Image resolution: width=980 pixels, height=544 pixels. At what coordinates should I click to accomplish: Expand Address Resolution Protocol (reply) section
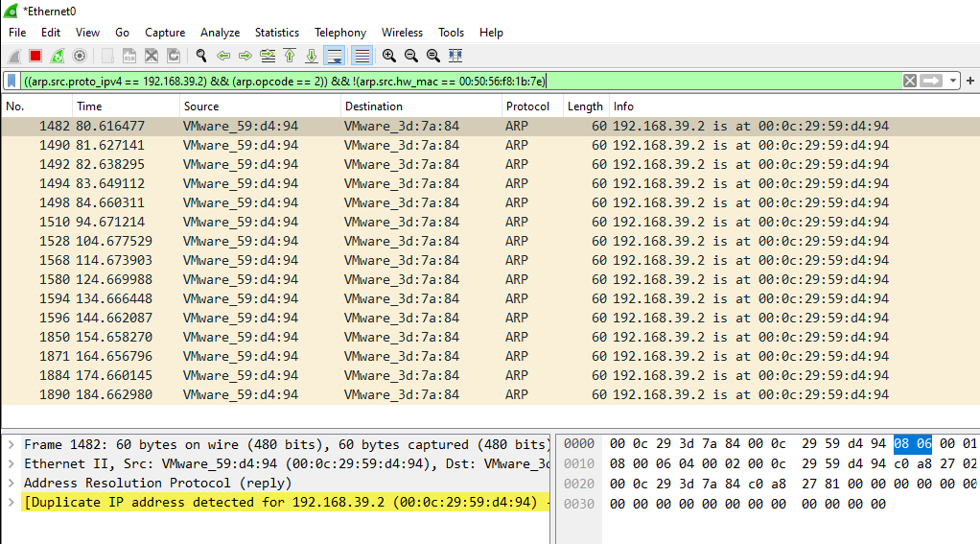[x=11, y=483]
